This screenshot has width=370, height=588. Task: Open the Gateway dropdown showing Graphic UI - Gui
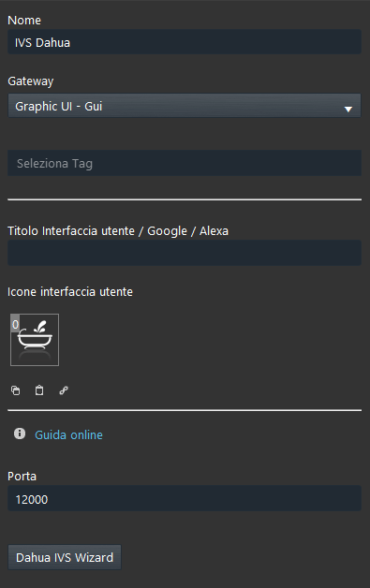(x=185, y=106)
